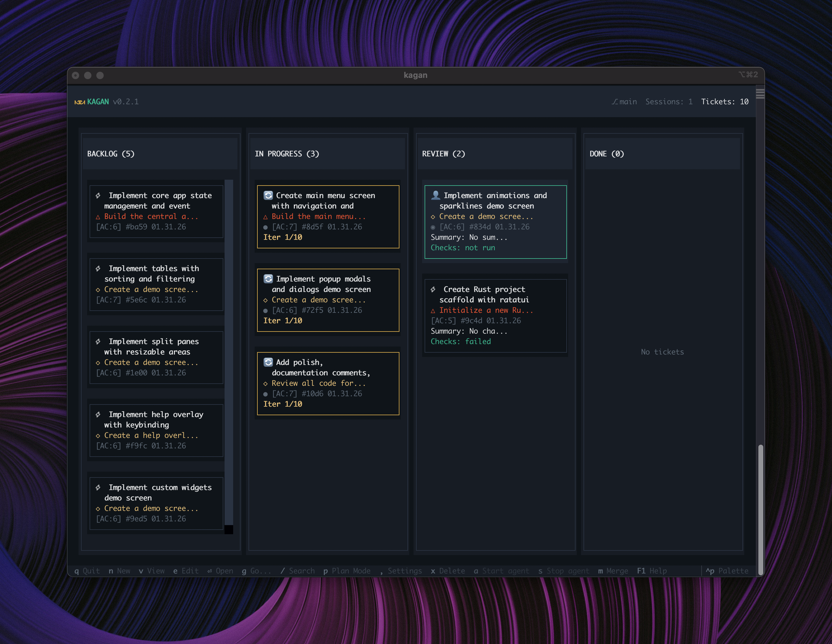
Task: Click lightning icon on help overlay ticket
Action: [x=98, y=414]
